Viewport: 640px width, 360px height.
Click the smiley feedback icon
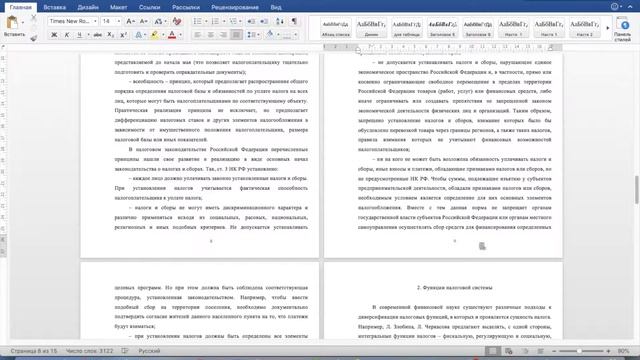pos(615,6)
